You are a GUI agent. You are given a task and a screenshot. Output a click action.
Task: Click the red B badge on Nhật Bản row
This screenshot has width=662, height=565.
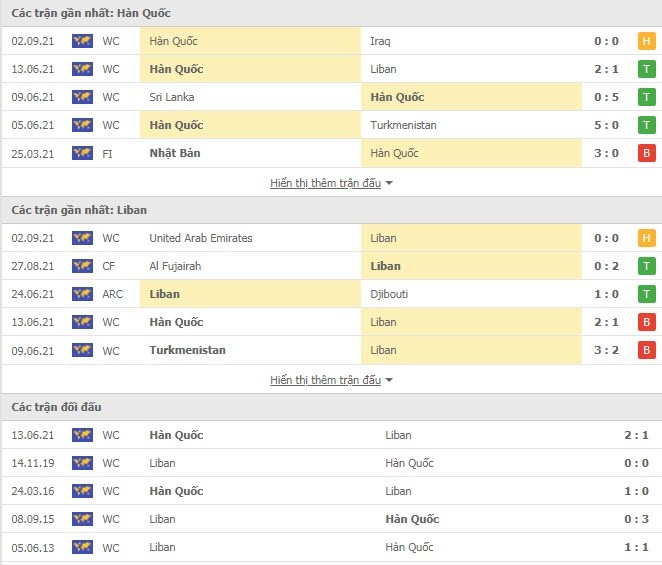(x=646, y=153)
